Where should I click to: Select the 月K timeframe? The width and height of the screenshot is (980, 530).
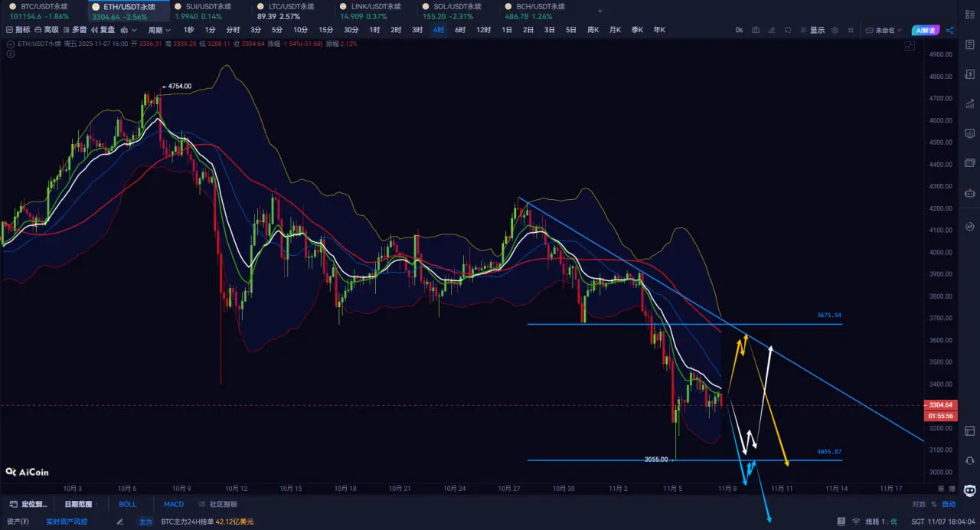615,30
